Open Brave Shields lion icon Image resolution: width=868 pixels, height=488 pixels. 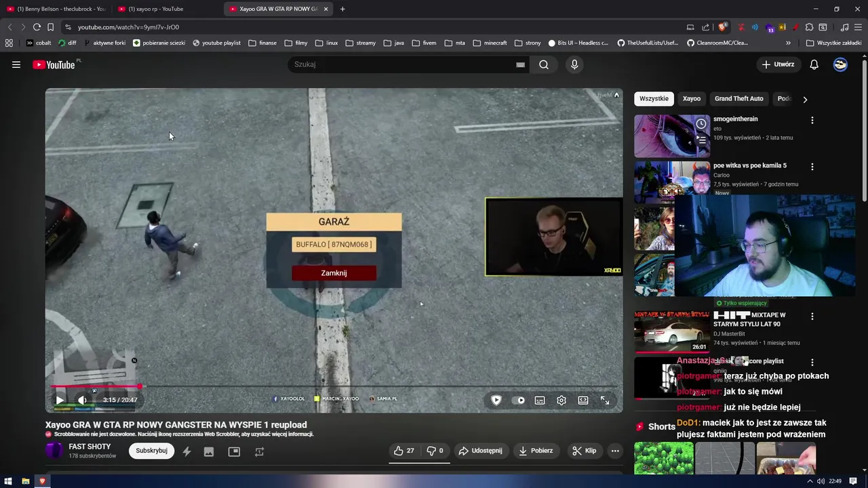[723, 27]
